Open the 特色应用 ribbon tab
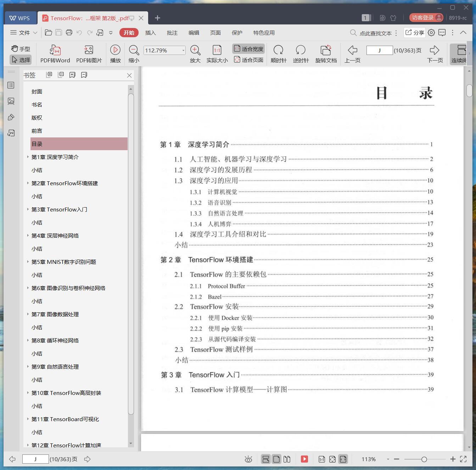Image resolution: width=476 pixels, height=470 pixels. tap(264, 33)
